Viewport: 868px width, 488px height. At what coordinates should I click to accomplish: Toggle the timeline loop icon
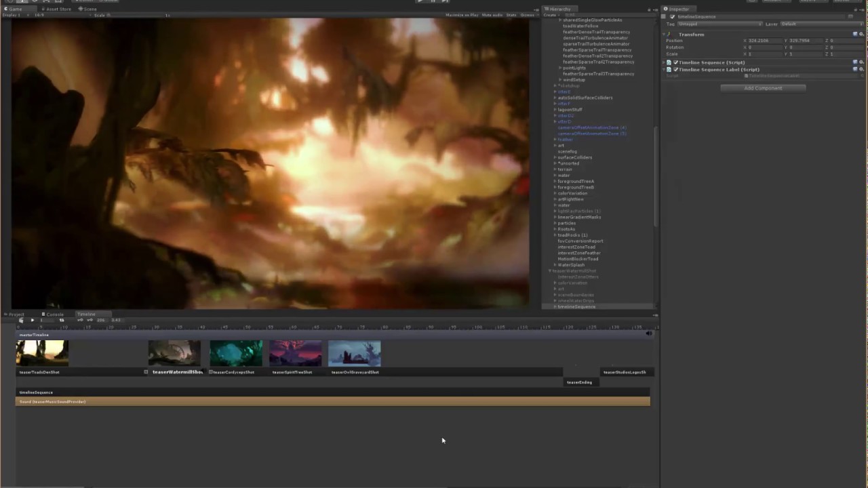point(62,320)
